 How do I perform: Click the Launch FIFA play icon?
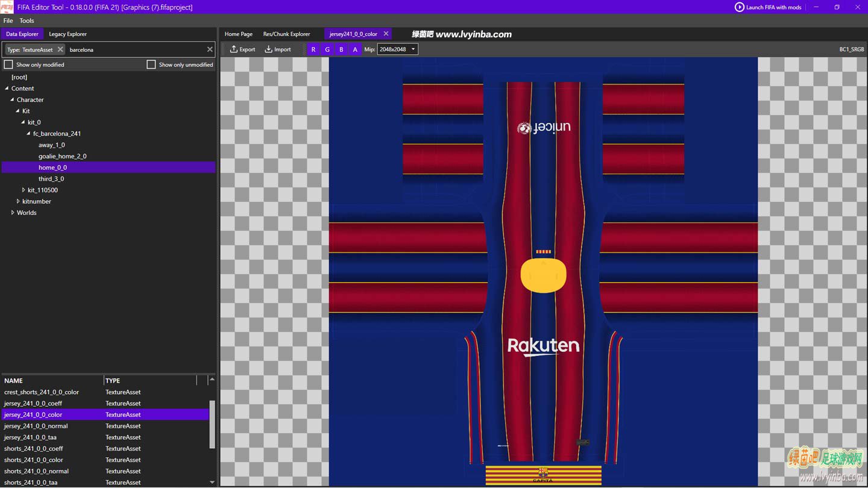[x=739, y=7]
